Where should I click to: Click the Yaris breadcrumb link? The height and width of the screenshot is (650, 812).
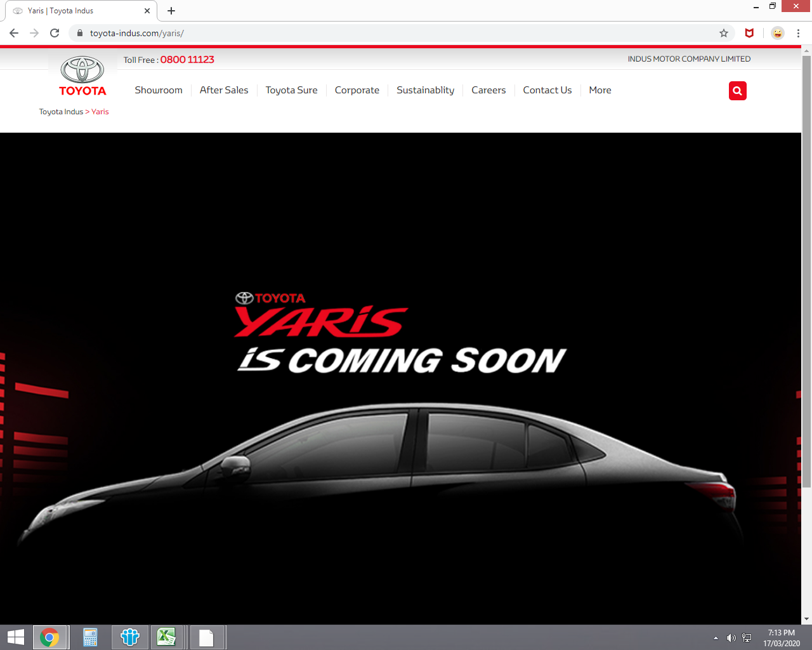tap(100, 112)
